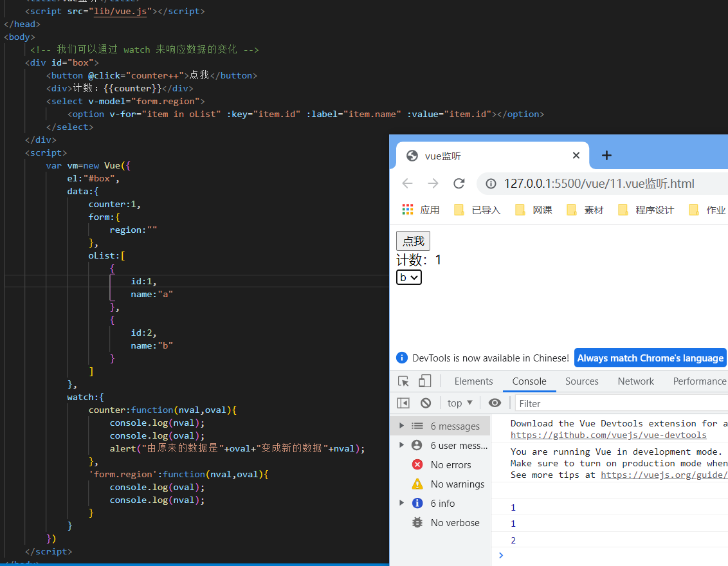Reload the vue监听 page
Viewport: 728px width, 566px height.
pos(459,183)
